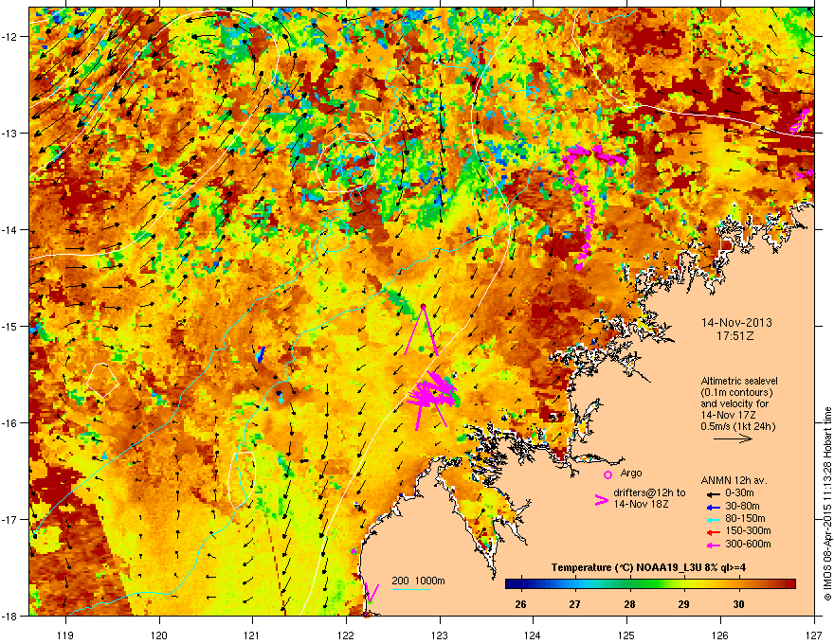Click the white circular contour near 122E 13.3S
Viewport: 834px width, 644px height.
pos(346,163)
